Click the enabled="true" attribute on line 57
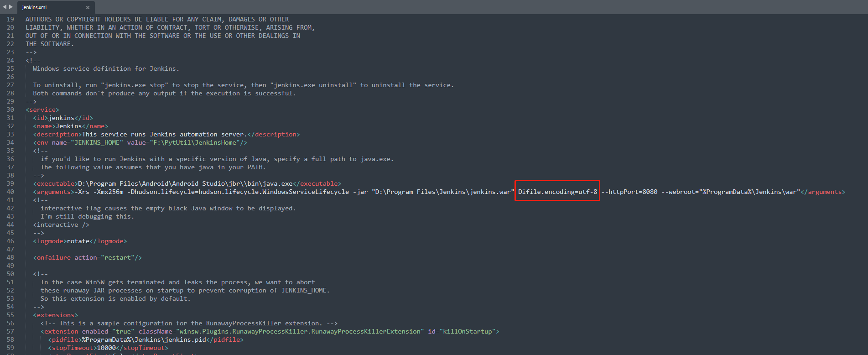 pyautogui.click(x=109, y=331)
